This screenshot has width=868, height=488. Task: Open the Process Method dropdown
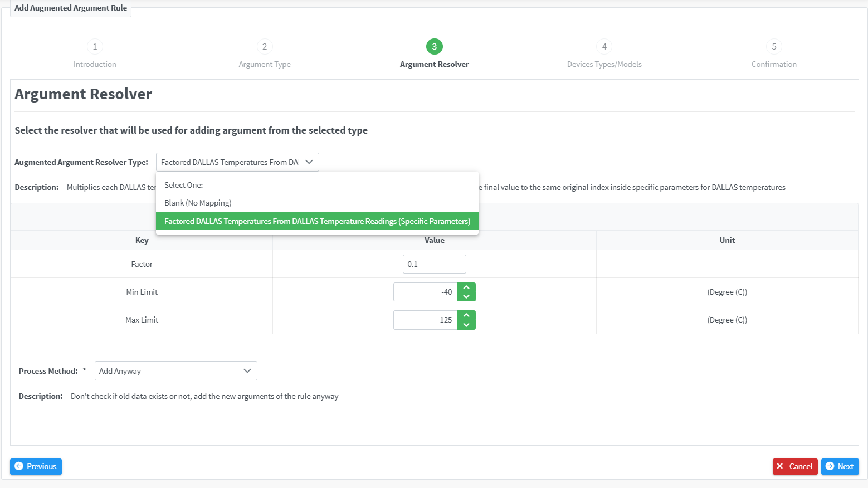[x=175, y=371]
